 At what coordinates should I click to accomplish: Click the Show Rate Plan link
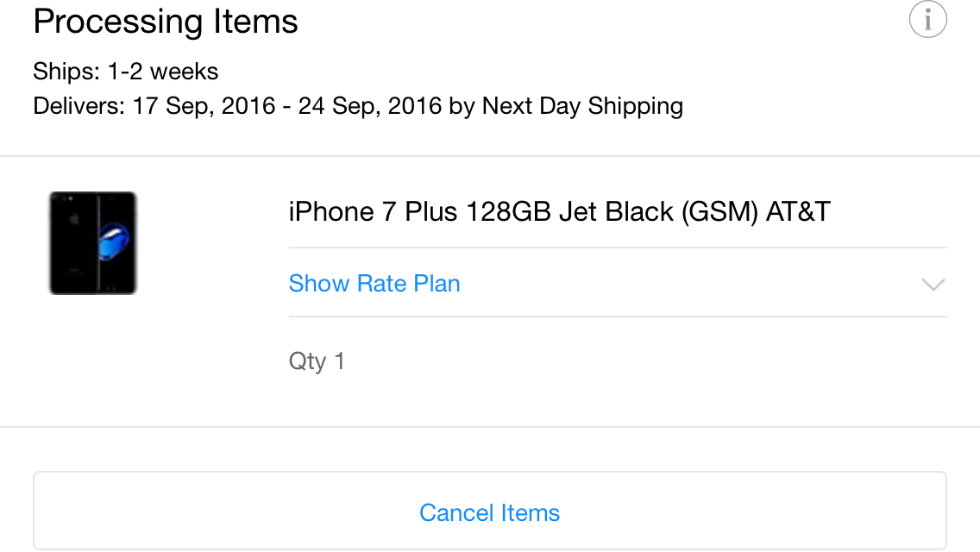click(374, 284)
